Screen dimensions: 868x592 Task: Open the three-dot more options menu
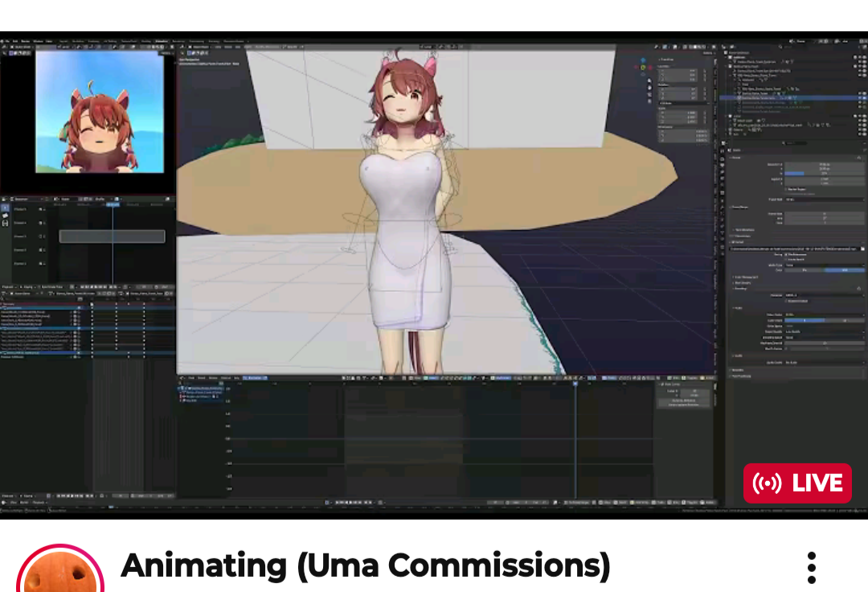tap(812, 568)
